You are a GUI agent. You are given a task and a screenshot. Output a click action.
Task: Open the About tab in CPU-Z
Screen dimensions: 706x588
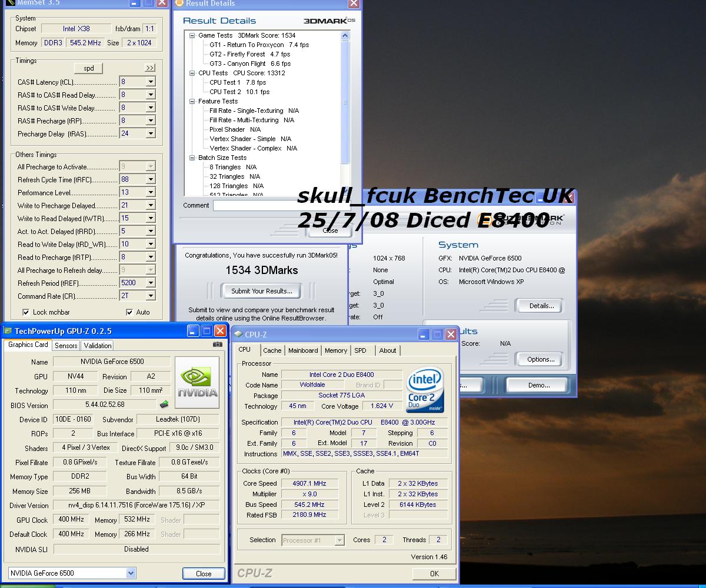coord(388,350)
